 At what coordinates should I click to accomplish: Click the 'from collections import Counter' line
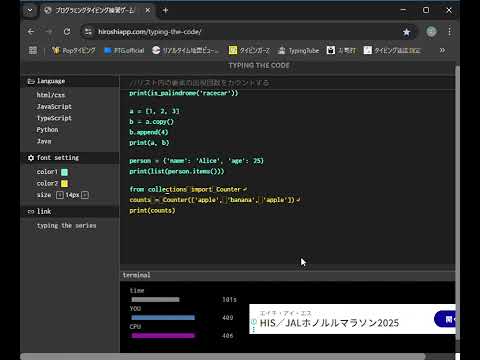tap(188, 189)
